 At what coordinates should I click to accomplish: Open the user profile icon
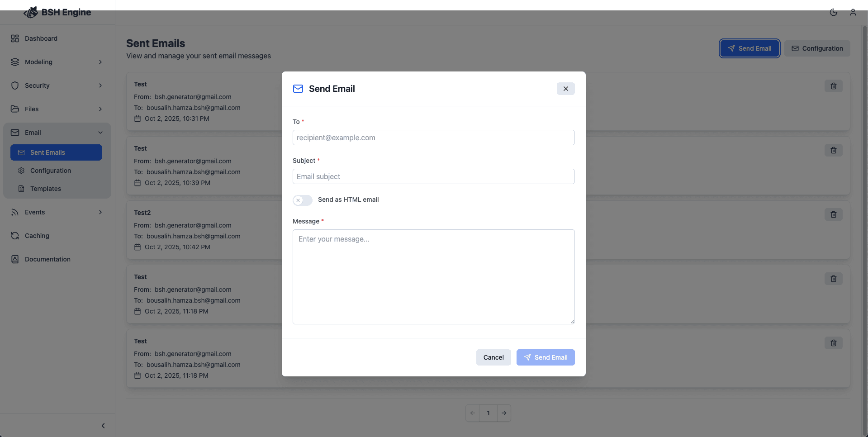pos(853,12)
